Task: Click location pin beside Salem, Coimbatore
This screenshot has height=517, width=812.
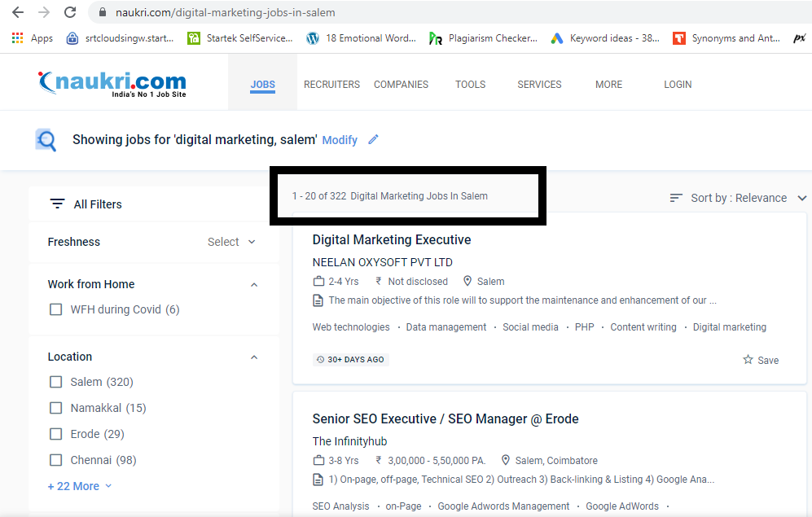Action: tap(506, 459)
